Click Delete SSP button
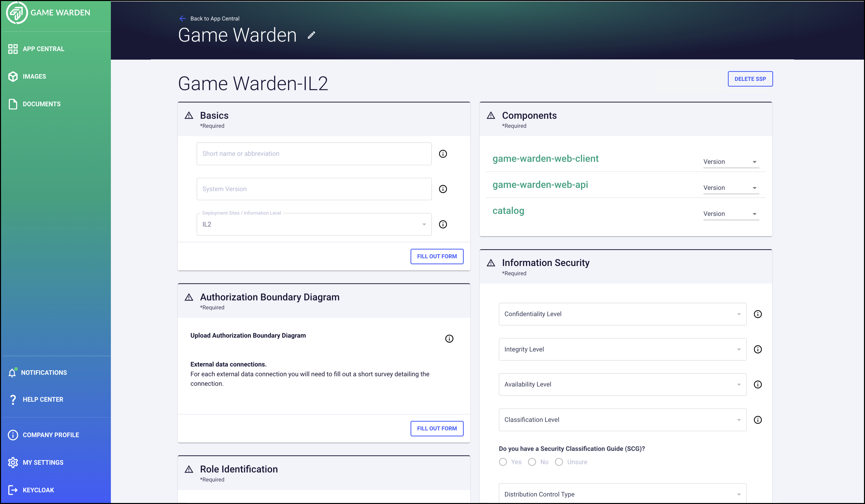Viewport: 865px width, 504px height. 750,79
